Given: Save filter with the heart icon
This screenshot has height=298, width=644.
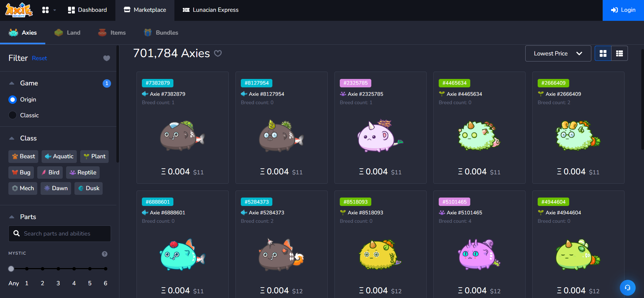Looking at the screenshot, I should pos(107,58).
